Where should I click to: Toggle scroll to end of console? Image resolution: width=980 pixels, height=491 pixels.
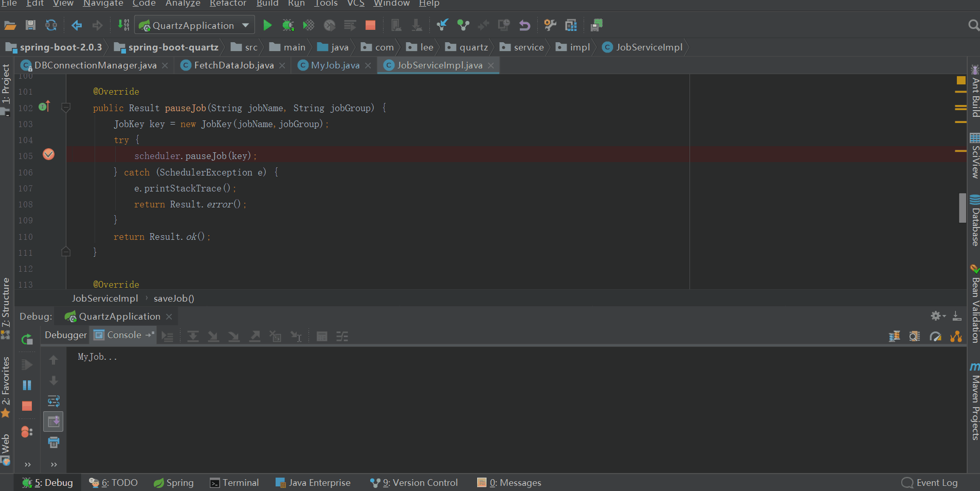point(53,422)
